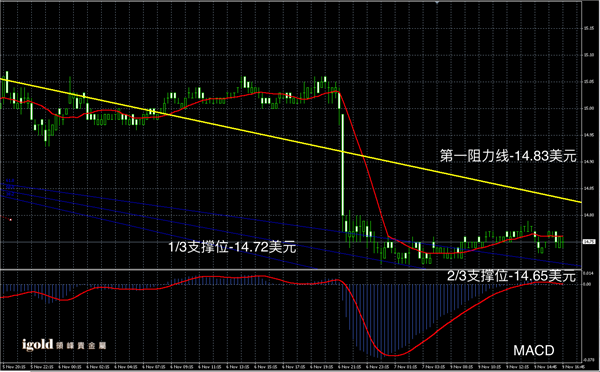Select the yellow descending resistance trendline

pyautogui.click(x=291, y=140)
